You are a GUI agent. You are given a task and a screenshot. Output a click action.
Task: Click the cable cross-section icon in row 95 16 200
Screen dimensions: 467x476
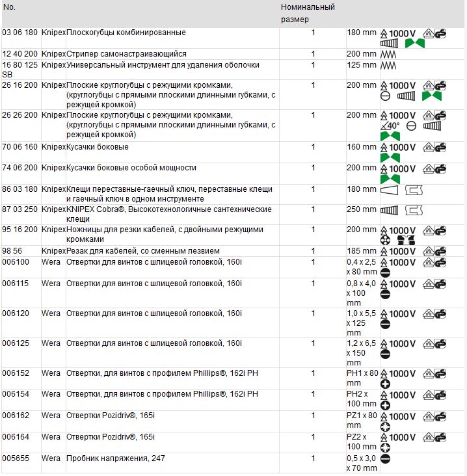pyautogui.click(x=386, y=241)
